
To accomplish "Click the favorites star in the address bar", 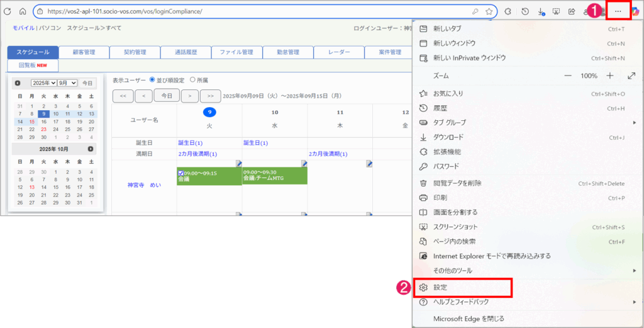I will [x=489, y=11].
